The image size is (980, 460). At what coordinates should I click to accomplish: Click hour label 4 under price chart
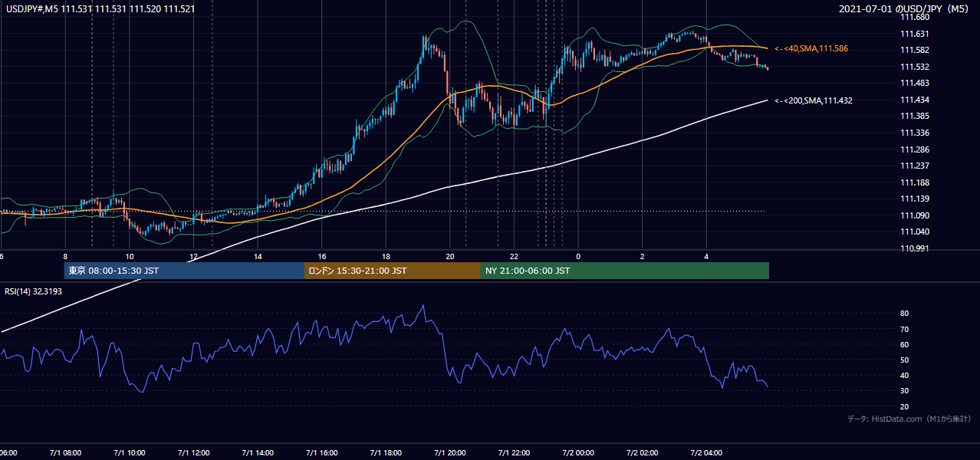click(707, 257)
